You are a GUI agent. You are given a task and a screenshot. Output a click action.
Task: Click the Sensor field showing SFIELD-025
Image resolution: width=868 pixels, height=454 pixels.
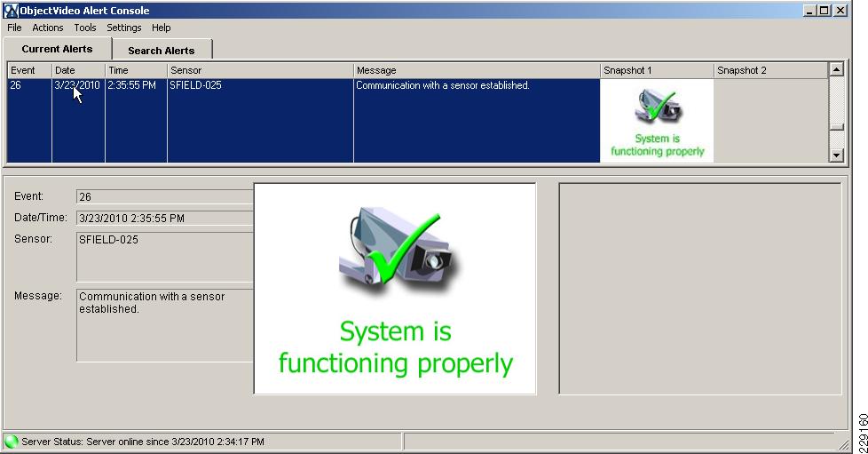(165, 257)
